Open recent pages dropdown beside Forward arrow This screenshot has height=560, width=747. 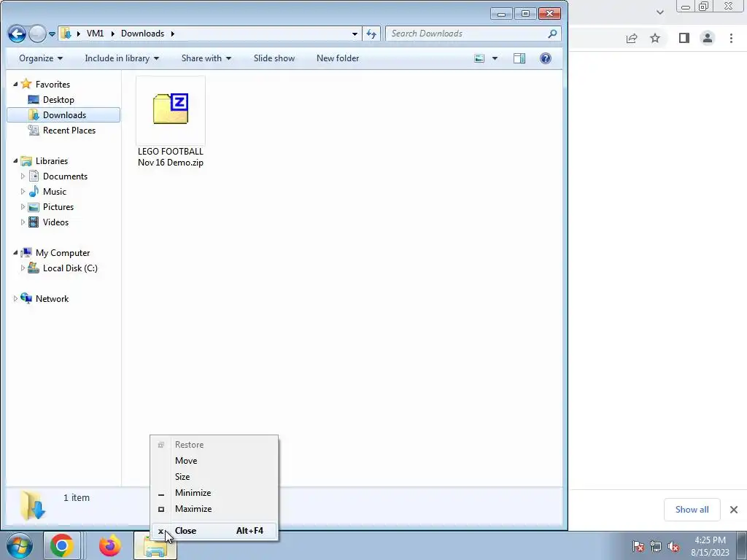(53, 34)
